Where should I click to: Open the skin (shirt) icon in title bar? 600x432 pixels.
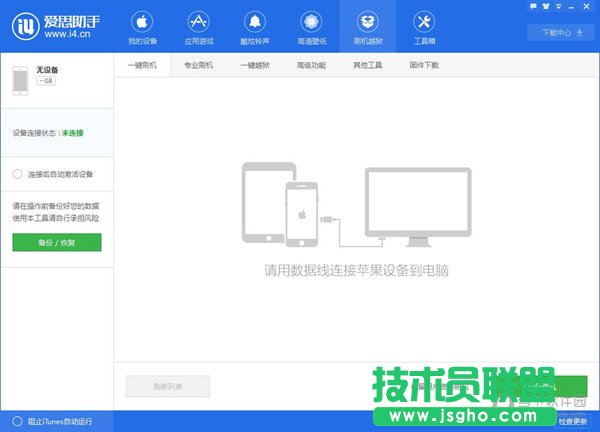[546, 6]
